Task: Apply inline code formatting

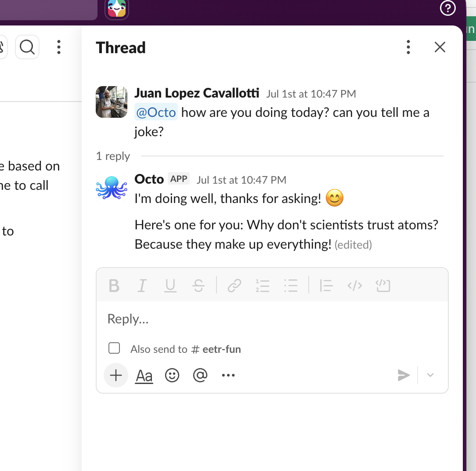Action: pos(354,286)
